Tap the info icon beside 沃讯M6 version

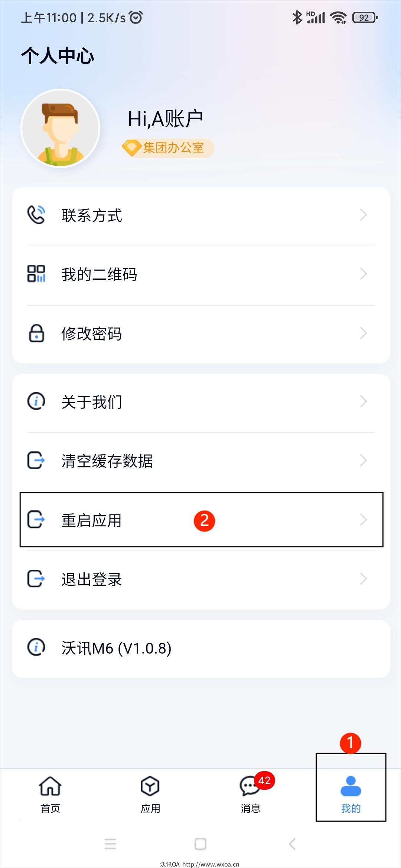36,647
